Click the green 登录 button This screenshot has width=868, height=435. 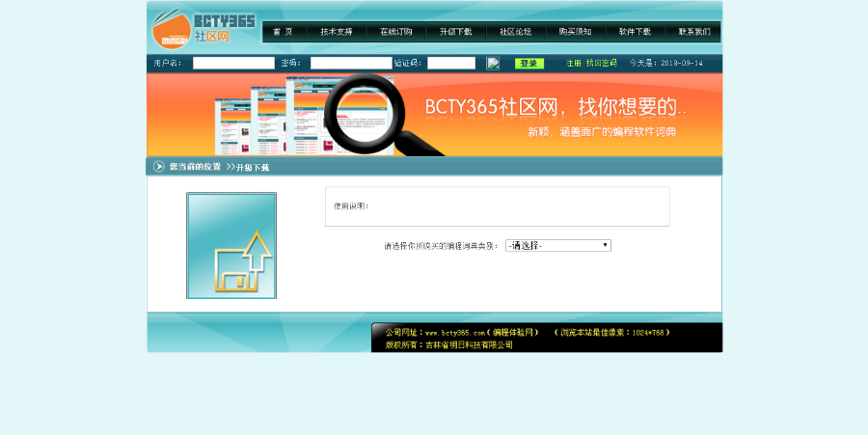529,64
